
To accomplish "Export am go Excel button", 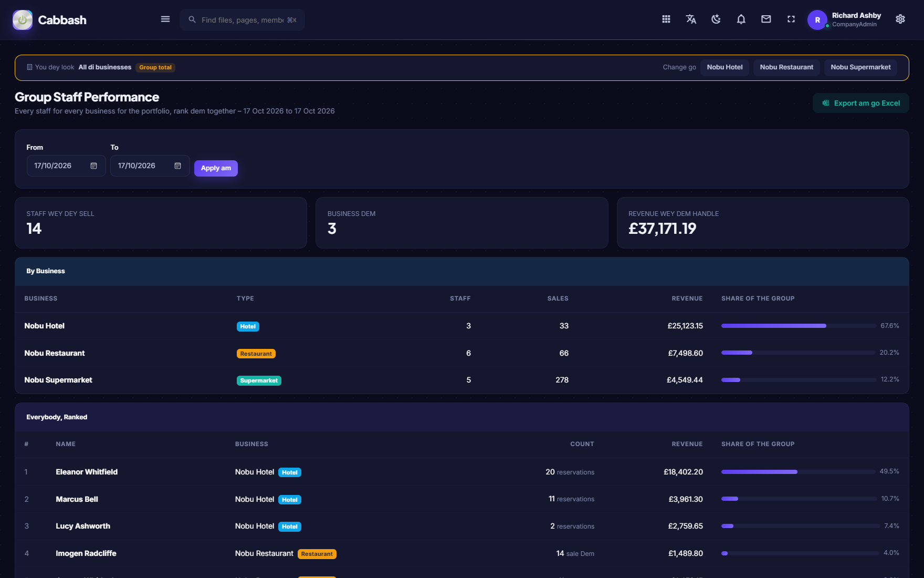I will pos(861,103).
